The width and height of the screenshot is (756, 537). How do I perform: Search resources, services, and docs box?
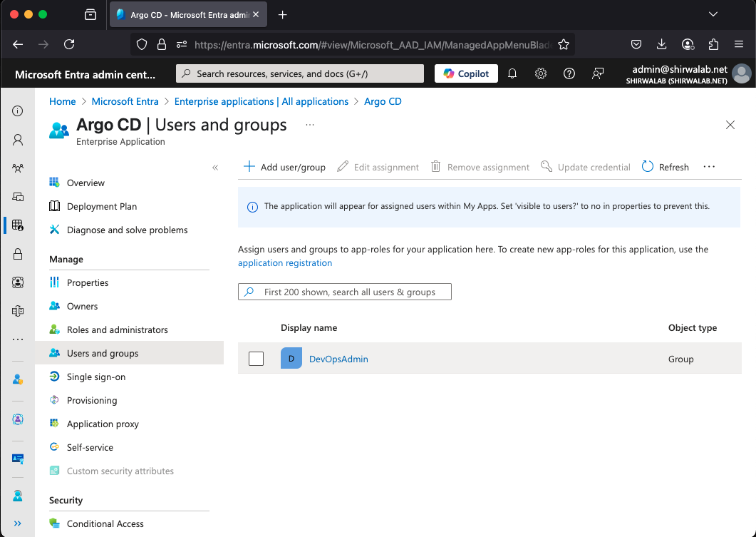[x=300, y=73]
